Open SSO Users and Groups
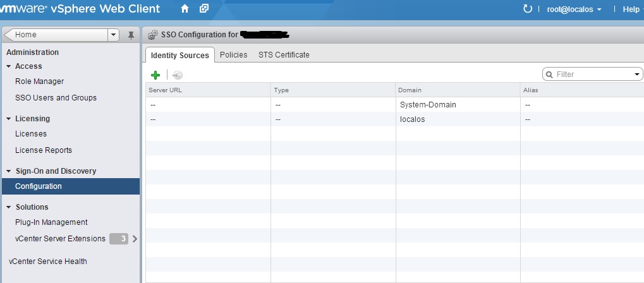644x283 pixels. click(x=56, y=98)
